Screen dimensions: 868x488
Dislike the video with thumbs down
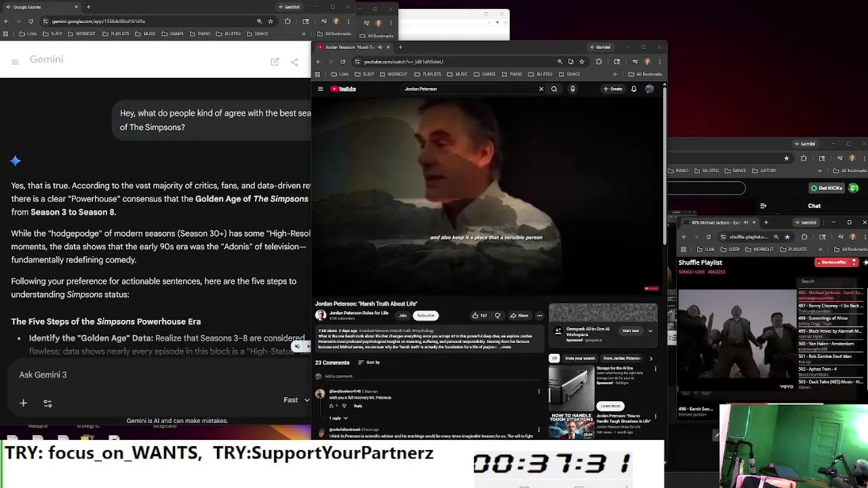(497, 315)
